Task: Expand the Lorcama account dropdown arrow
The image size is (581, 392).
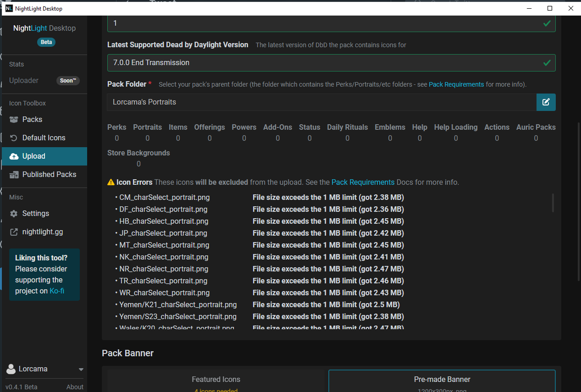Action: click(81, 369)
